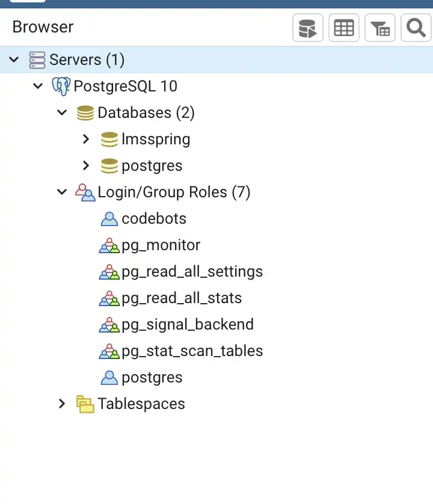Image resolution: width=433 pixels, height=504 pixels.
Task: Select the pg_signal_backend role
Action: (x=187, y=325)
